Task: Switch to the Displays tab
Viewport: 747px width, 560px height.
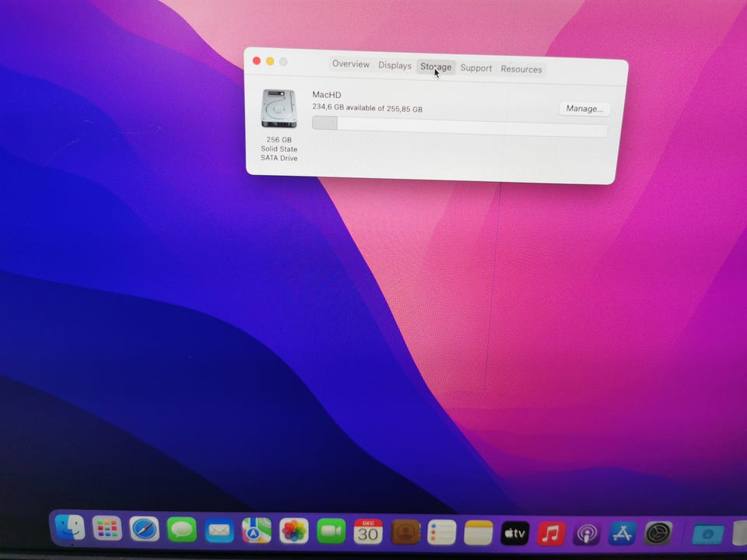Action: [x=395, y=65]
